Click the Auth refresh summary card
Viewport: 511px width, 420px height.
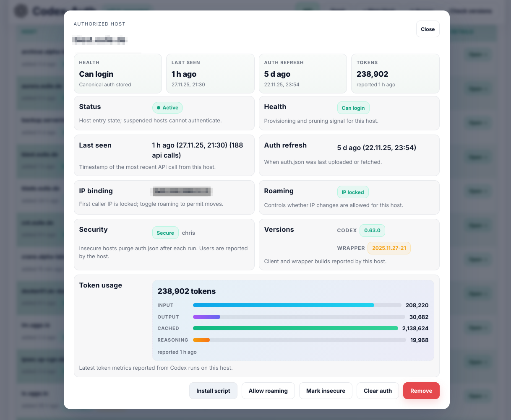tap(302, 73)
